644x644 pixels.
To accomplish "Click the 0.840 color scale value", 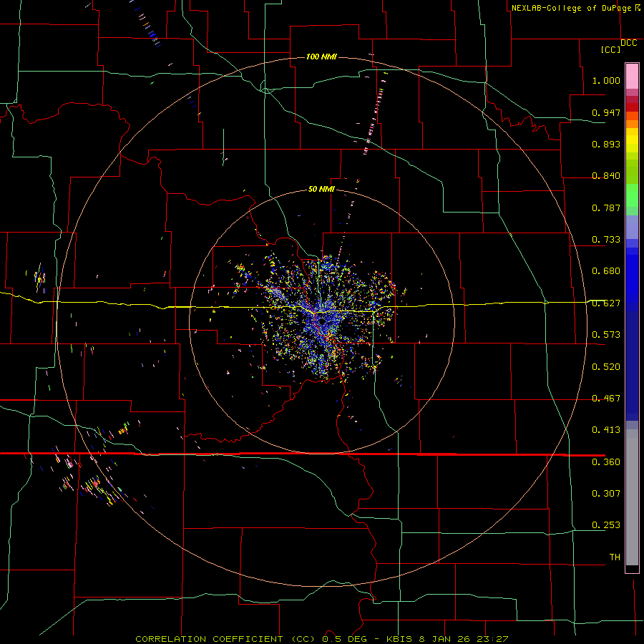I will 606,176.
